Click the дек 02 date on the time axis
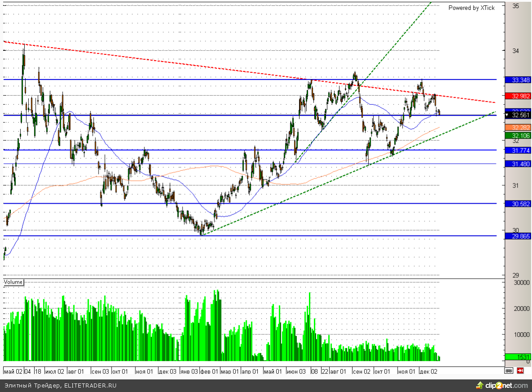The width and height of the screenshot is (532, 392). pyautogui.click(x=429, y=371)
